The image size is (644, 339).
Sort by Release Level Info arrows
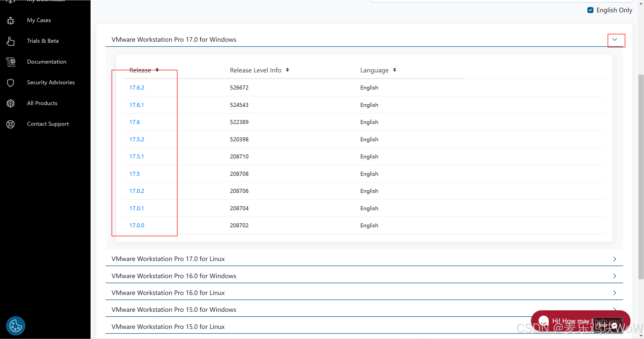pyautogui.click(x=287, y=70)
